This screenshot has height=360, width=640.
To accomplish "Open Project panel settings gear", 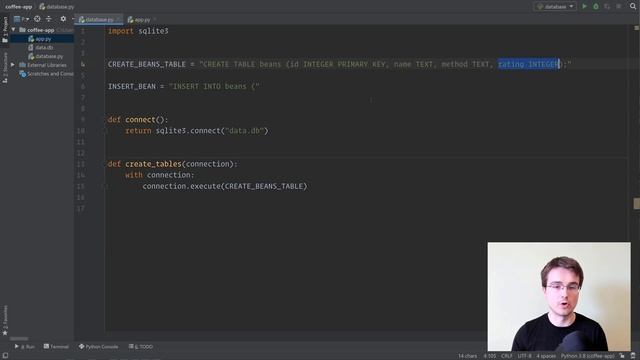I will 63,19.
